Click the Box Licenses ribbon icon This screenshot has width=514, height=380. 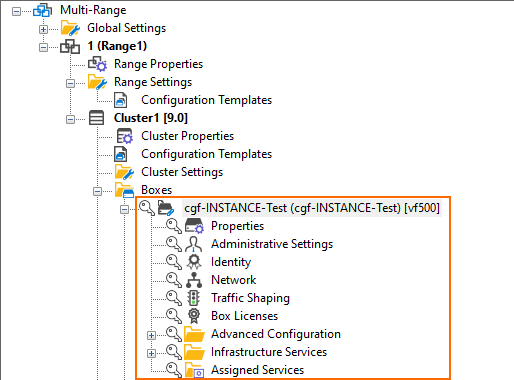click(194, 316)
